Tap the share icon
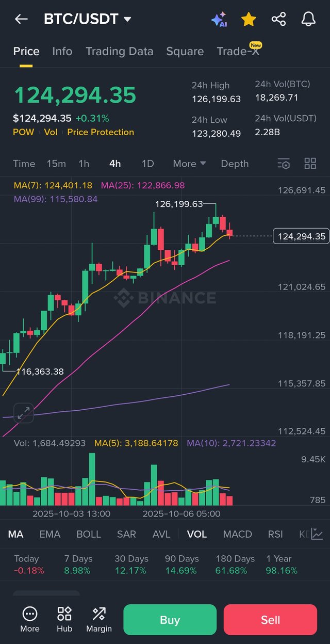 278,20
